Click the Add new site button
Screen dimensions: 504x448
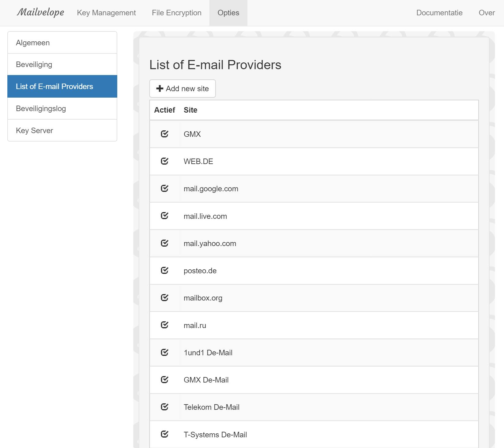coord(182,88)
